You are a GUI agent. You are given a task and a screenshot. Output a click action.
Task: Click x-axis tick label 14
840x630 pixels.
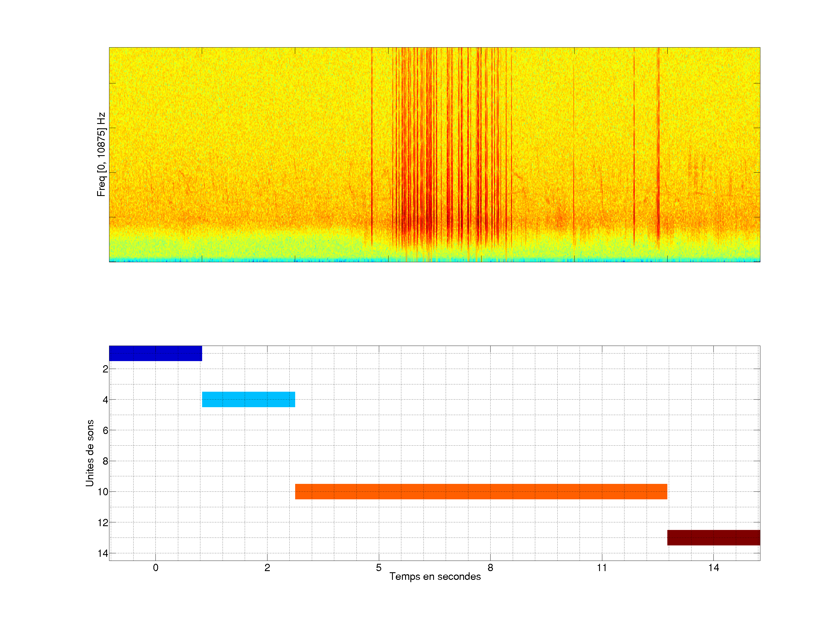(713, 568)
